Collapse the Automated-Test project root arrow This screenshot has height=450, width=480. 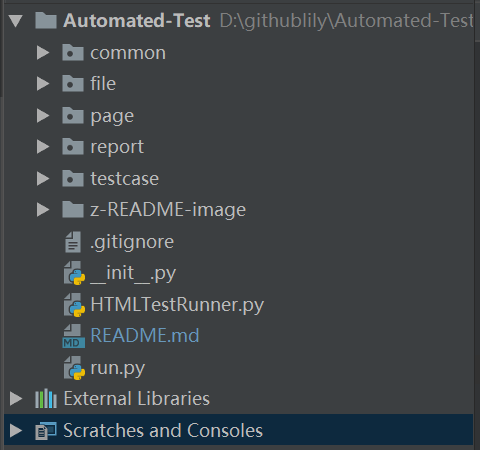pos(16,21)
